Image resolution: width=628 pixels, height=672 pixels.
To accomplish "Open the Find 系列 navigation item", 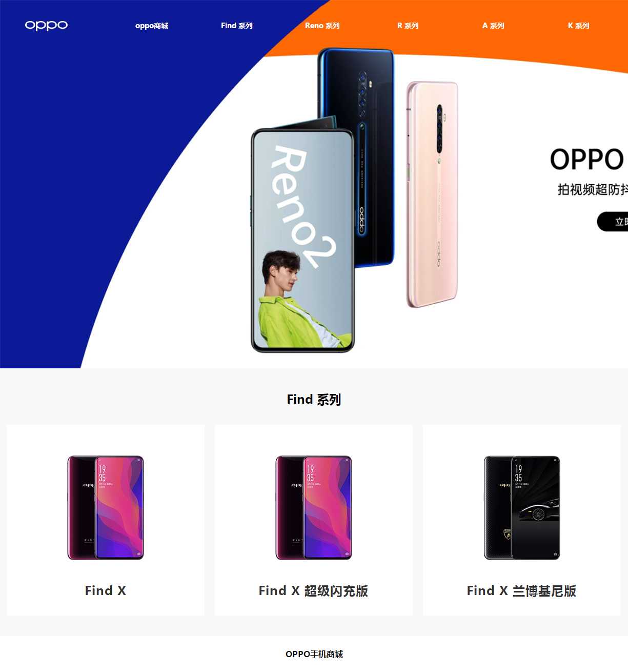I will (x=237, y=26).
